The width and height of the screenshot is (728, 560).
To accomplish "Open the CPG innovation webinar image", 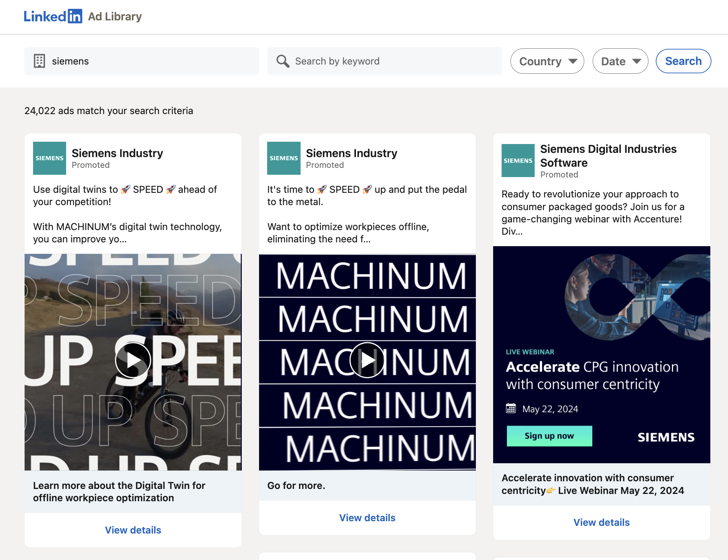I will point(602,355).
